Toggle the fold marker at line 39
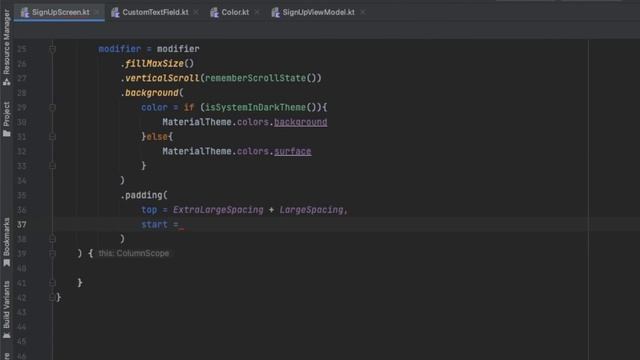Viewport: 640px width, 360px height. [x=53, y=253]
